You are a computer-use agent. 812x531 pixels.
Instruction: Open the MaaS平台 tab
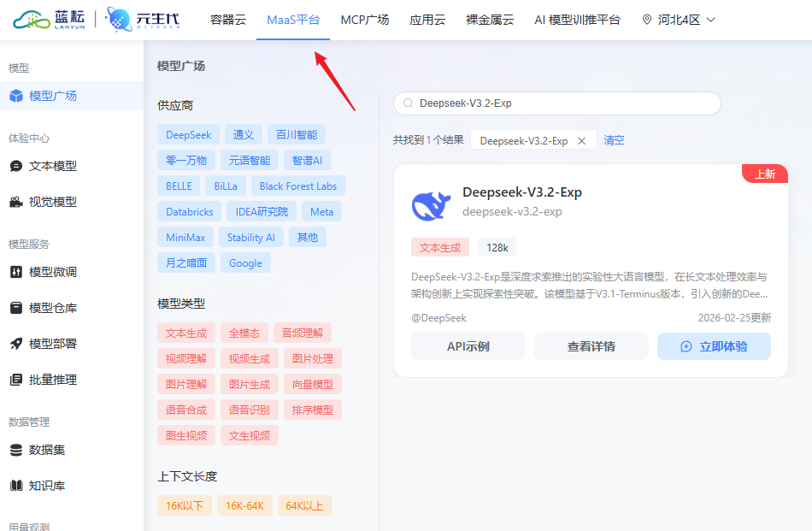pos(293,20)
